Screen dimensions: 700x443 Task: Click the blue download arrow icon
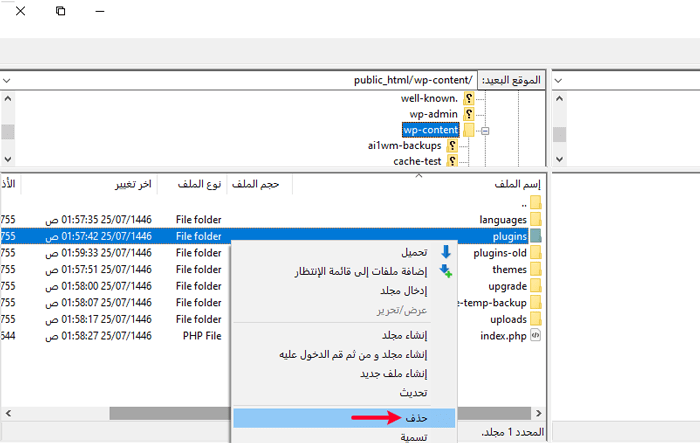coord(445,252)
